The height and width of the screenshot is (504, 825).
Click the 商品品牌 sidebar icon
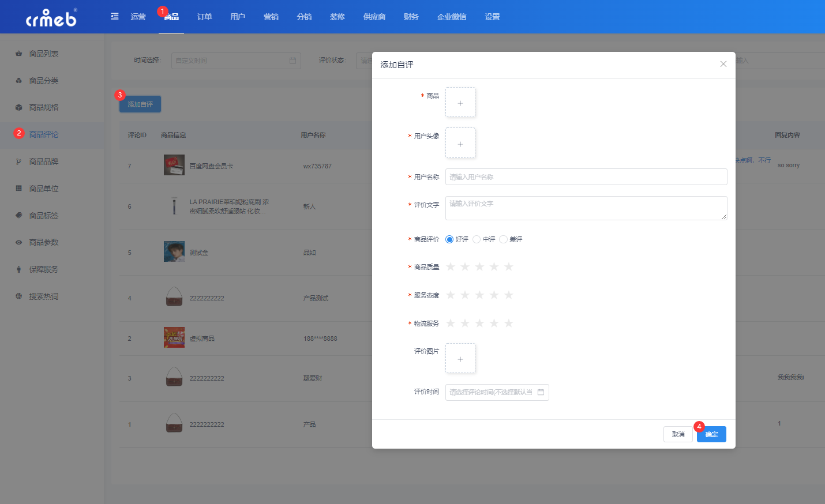click(x=18, y=161)
